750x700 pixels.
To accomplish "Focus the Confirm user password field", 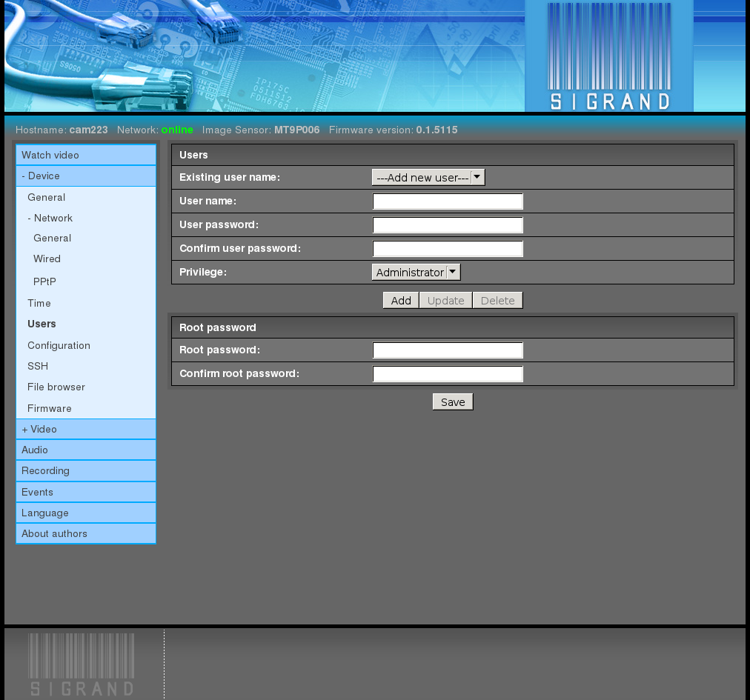I will point(448,249).
